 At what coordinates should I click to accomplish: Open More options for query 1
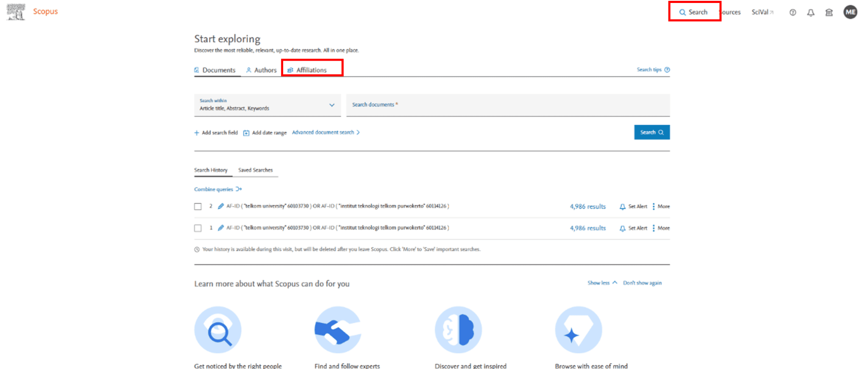[x=661, y=228]
